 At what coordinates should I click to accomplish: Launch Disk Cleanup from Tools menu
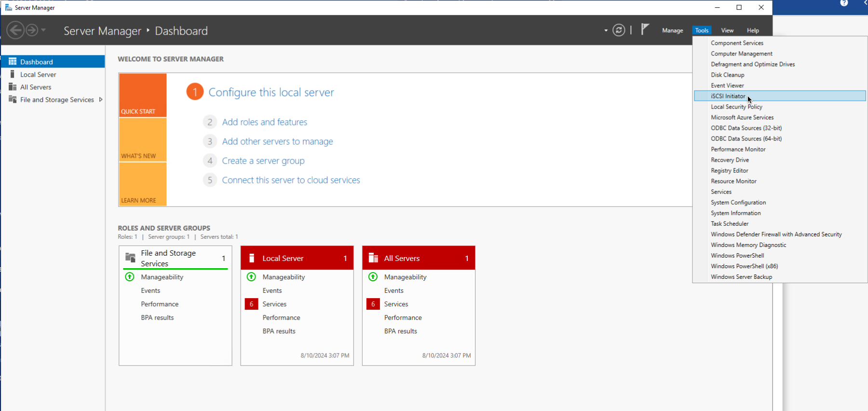[x=780, y=75]
